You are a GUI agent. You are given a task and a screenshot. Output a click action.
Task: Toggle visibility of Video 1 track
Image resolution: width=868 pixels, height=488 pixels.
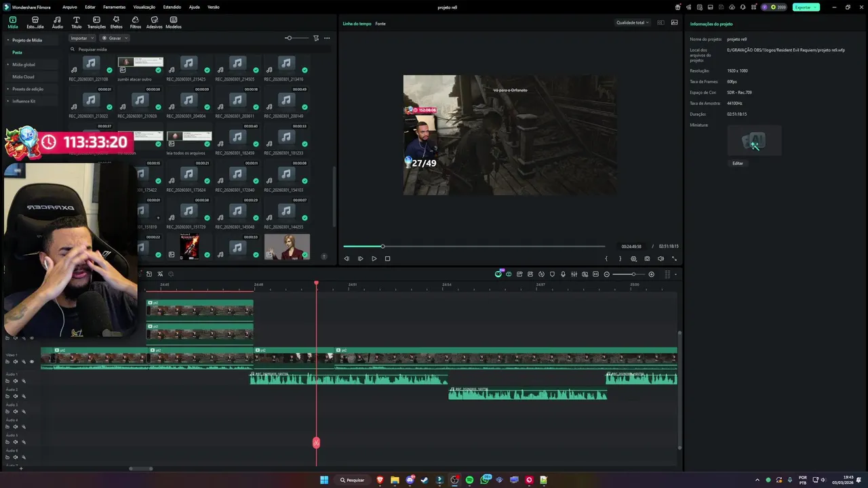[31, 361]
